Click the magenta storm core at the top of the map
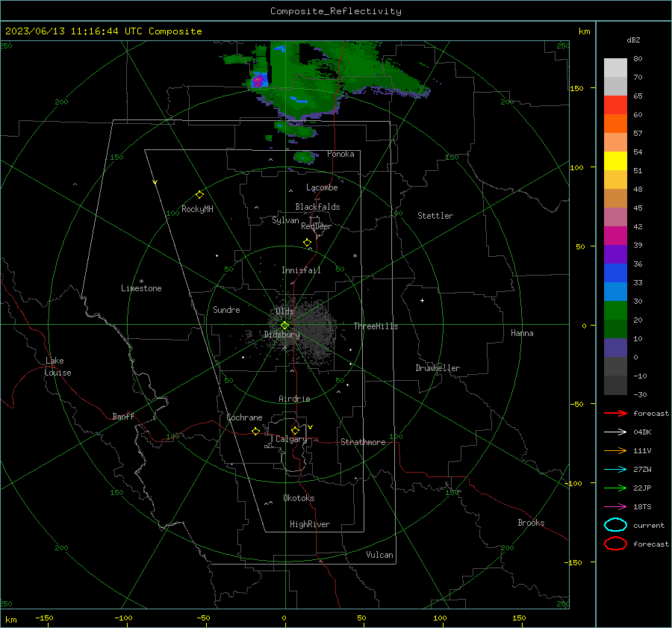672x628 pixels. [257, 80]
